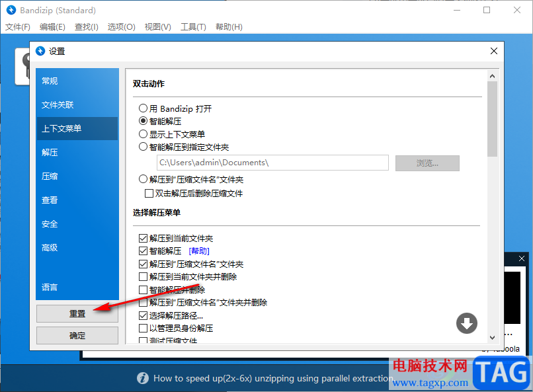This screenshot has height=392, width=533.
Task: Open the 查看 settings tab
Action: coord(77,200)
